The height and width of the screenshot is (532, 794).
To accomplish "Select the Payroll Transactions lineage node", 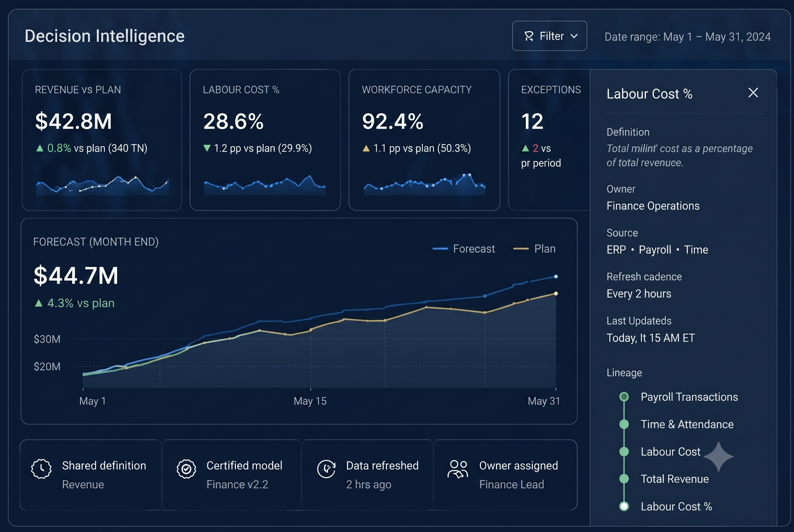I will 624,397.
